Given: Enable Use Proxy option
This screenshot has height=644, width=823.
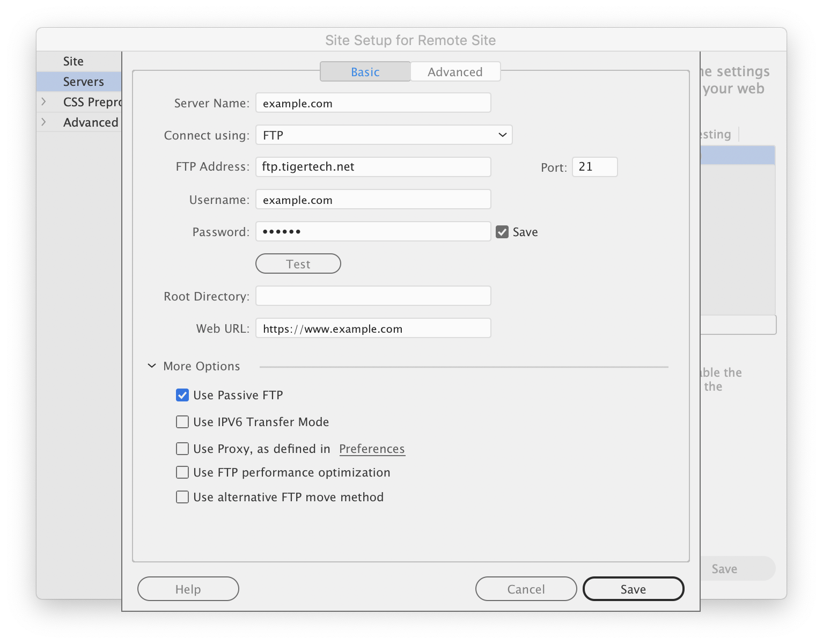Looking at the screenshot, I should pyautogui.click(x=182, y=449).
